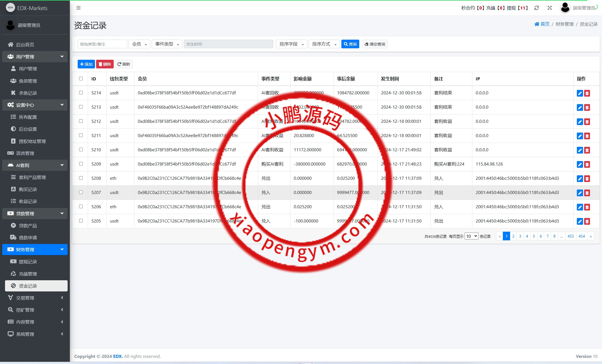
Task: Go to page 454 in pagination
Action: coord(582,236)
